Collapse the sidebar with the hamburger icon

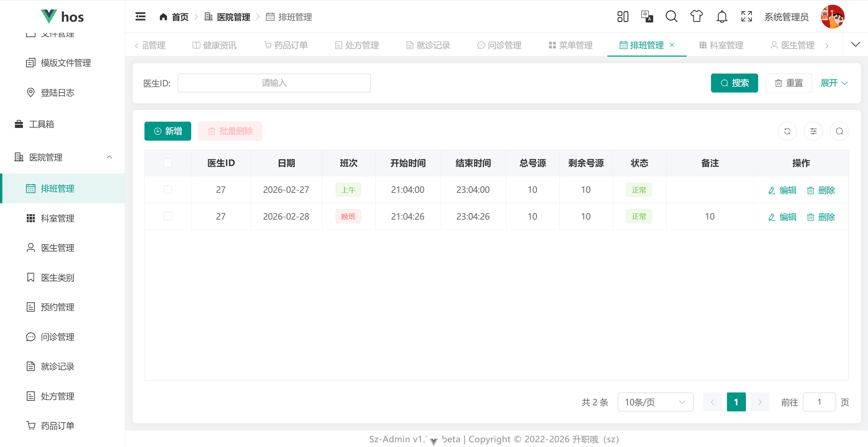tap(140, 17)
